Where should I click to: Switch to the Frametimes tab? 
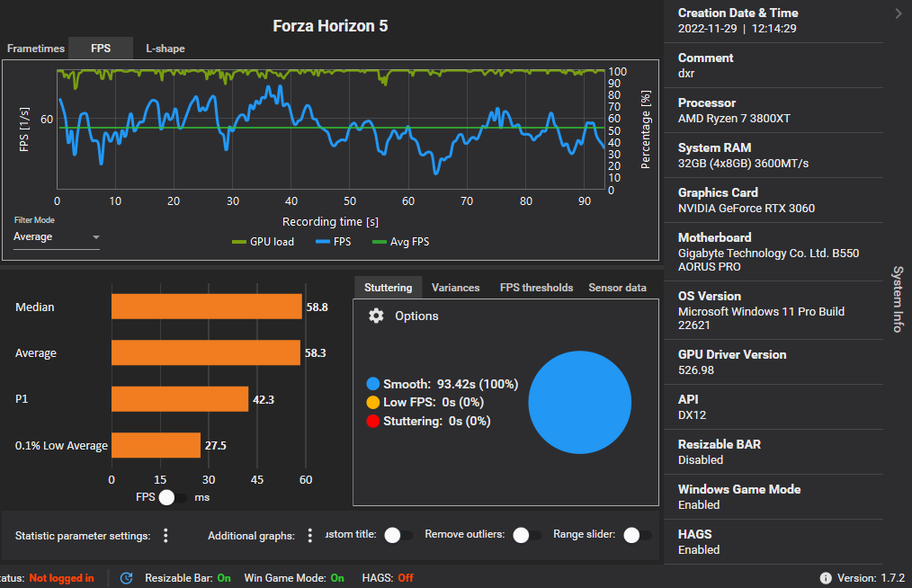click(35, 49)
